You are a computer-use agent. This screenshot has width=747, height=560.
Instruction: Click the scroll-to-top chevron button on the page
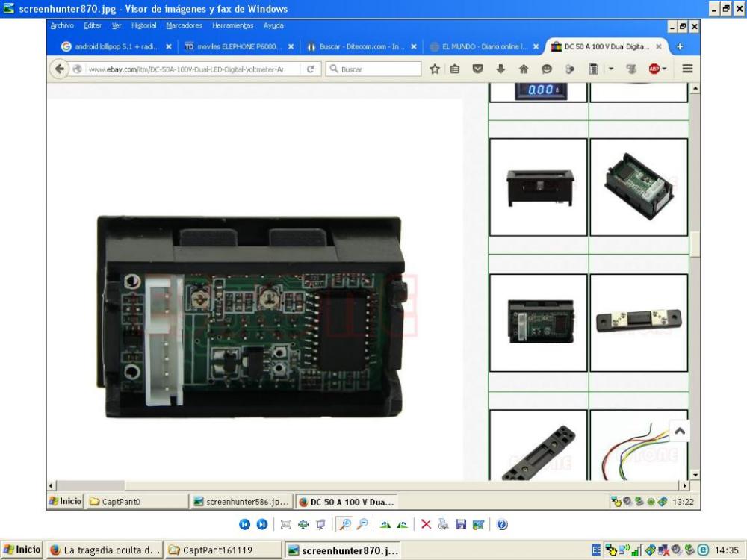[680, 431]
